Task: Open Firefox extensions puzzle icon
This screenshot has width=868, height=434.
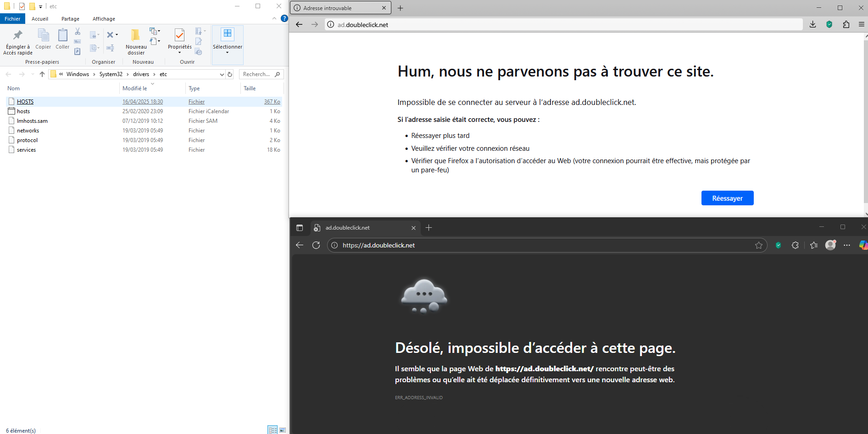Action: point(846,25)
